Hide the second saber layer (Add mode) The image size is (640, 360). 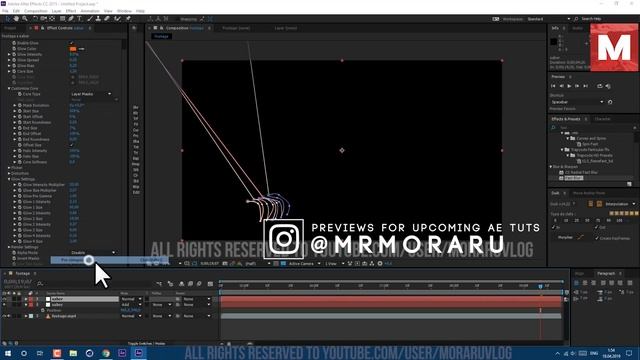[4, 305]
